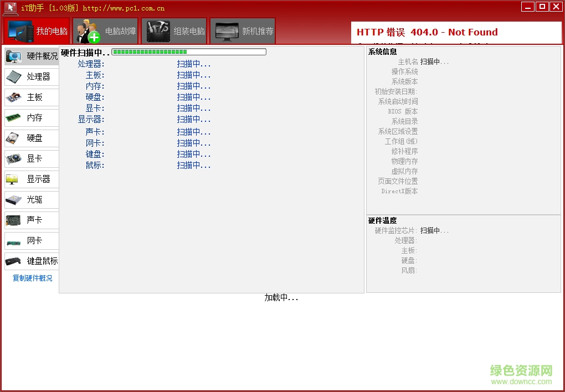Open the 电脑故障 troubleshooting tab
565x392 pixels.
[x=105, y=31]
